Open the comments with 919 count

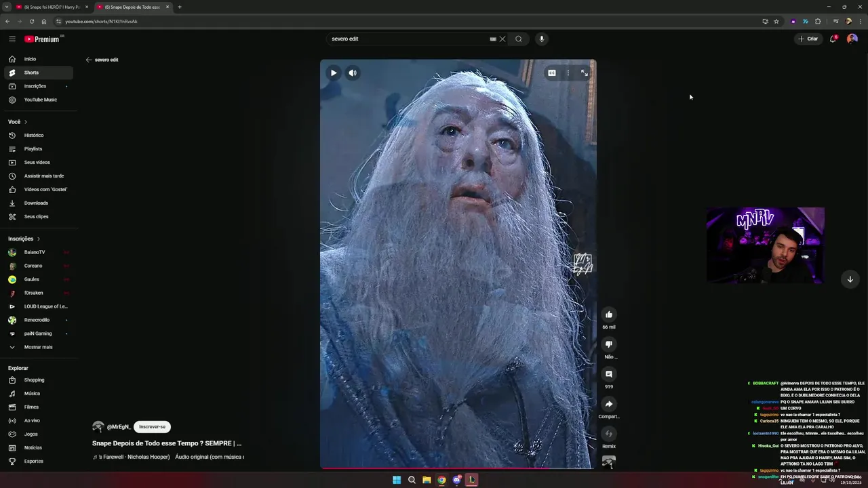609,374
